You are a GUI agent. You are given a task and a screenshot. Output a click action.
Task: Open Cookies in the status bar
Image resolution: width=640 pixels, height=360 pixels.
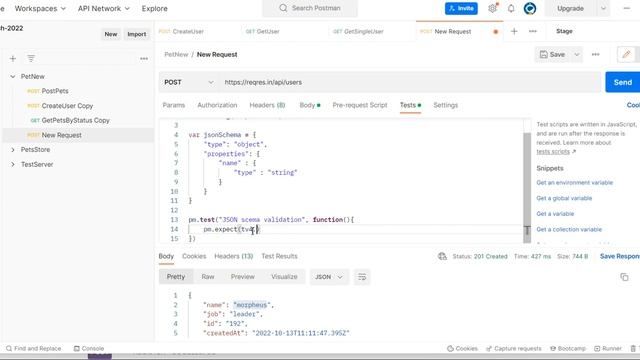[x=462, y=349]
